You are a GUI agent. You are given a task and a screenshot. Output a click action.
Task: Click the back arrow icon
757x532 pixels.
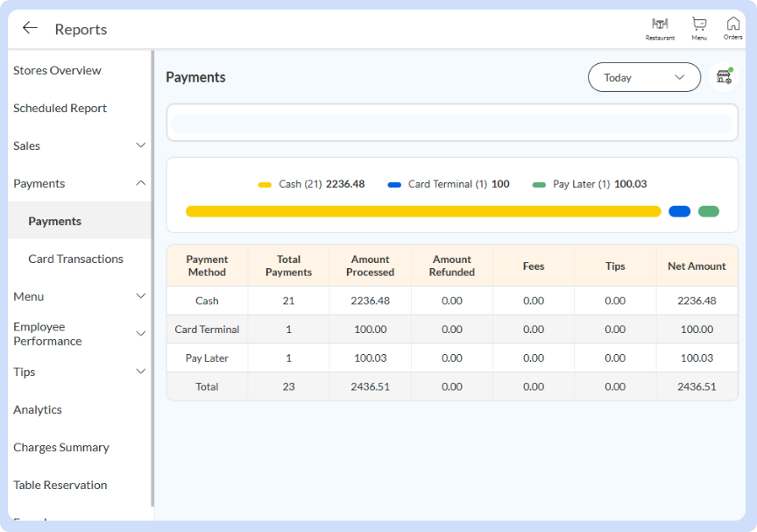coord(30,28)
